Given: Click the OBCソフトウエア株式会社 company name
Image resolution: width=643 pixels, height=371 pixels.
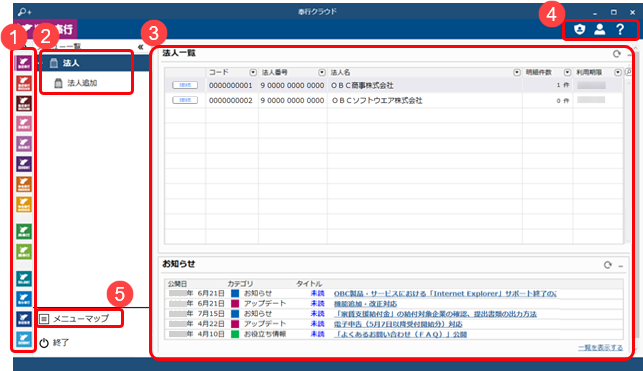Looking at the screenshot, I should coord(376,100).
